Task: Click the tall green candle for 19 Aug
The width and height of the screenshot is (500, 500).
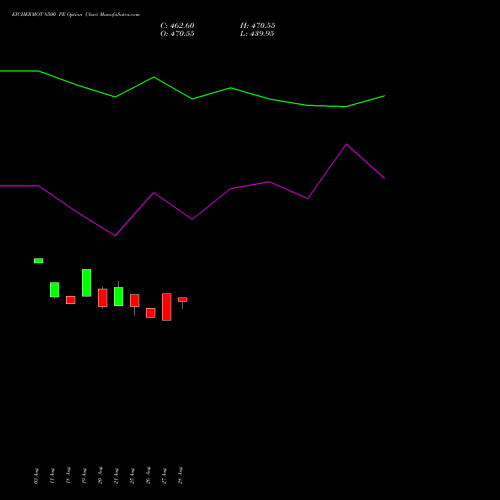Action: [x=87, y=283]
